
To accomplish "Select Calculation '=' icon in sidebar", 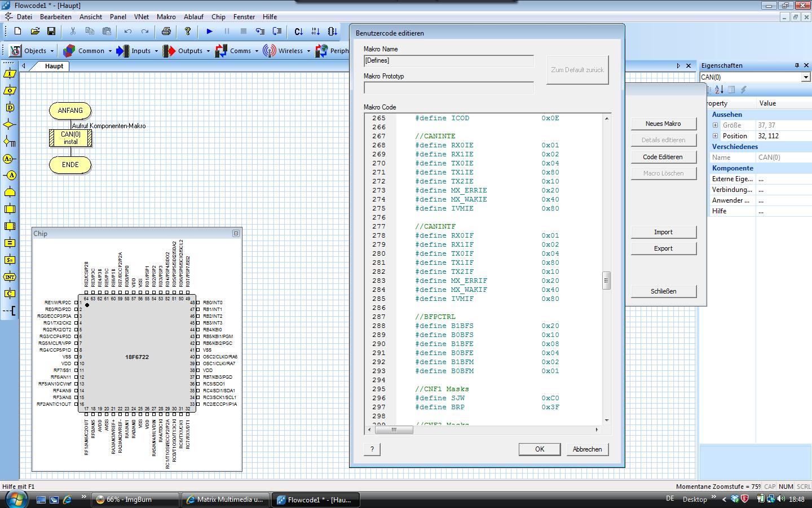I will (x=10, y=243).
